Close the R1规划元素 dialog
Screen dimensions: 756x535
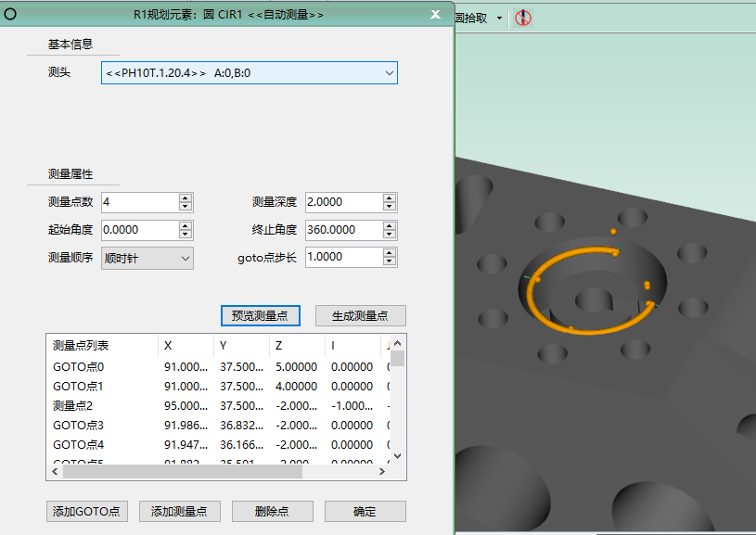(436, 14)
